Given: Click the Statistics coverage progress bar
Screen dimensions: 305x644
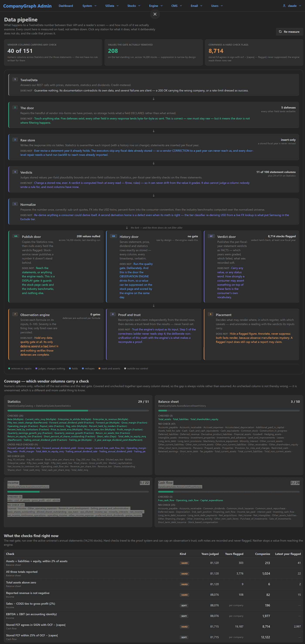Looking at the screenshot, I should point(78,411).
